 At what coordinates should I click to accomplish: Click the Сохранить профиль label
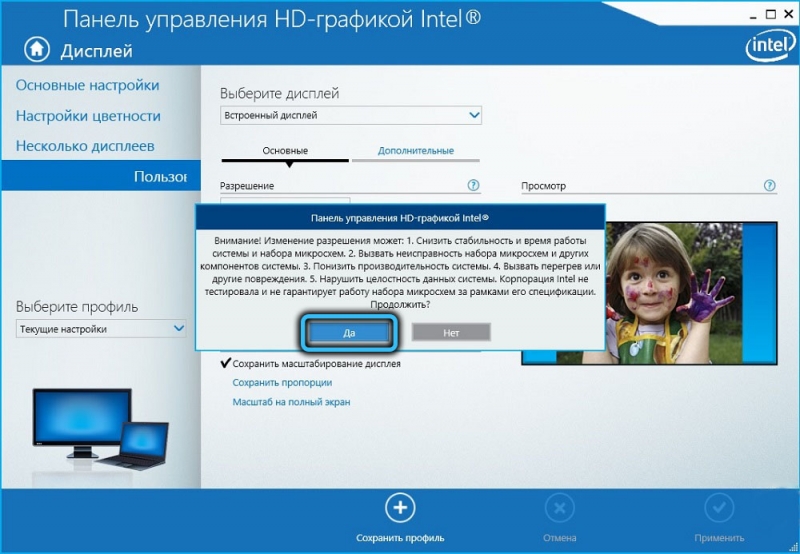tap(400, 538)
